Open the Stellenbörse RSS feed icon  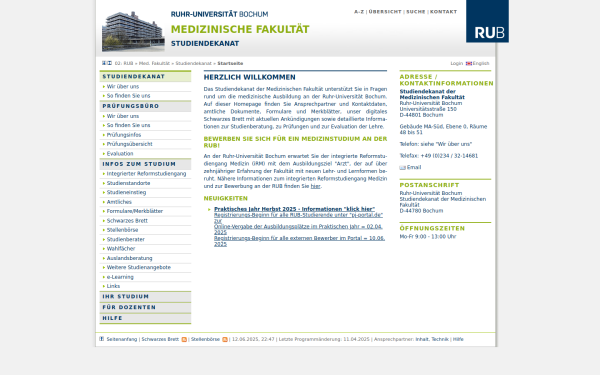pos(225,339)
